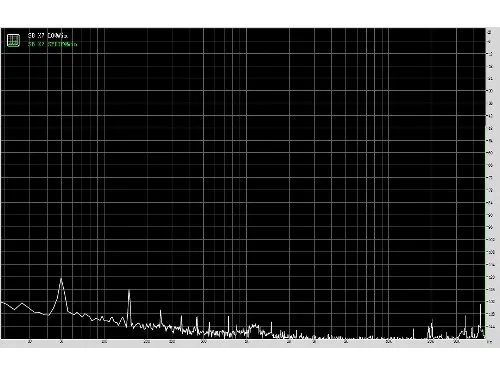Click the third harmonic peak after the two tall ones
The height and width of the screenshot is (375, 500).
tap(161, 311)
